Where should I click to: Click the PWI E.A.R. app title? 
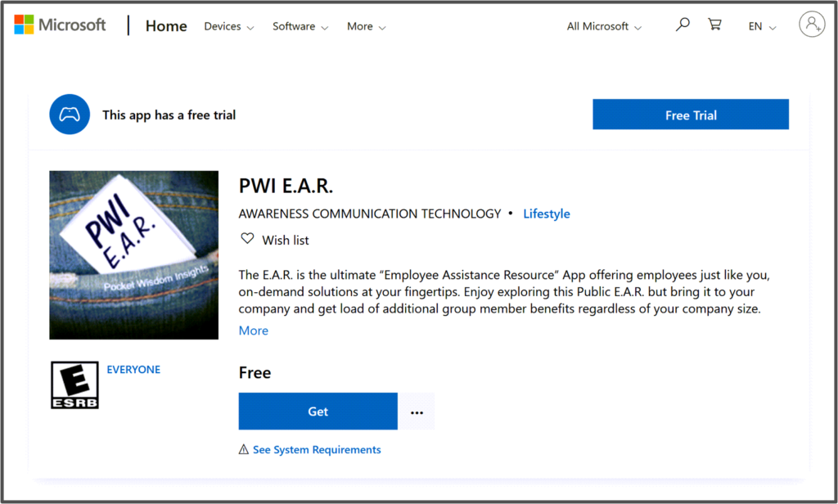pyautogui.click(x=286, y=186)
